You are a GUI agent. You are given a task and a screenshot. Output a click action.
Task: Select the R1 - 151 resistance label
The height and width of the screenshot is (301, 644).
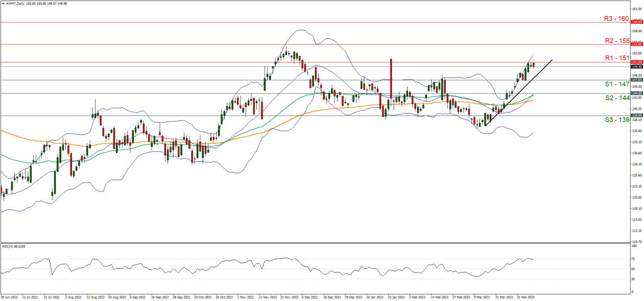[616, 58]
